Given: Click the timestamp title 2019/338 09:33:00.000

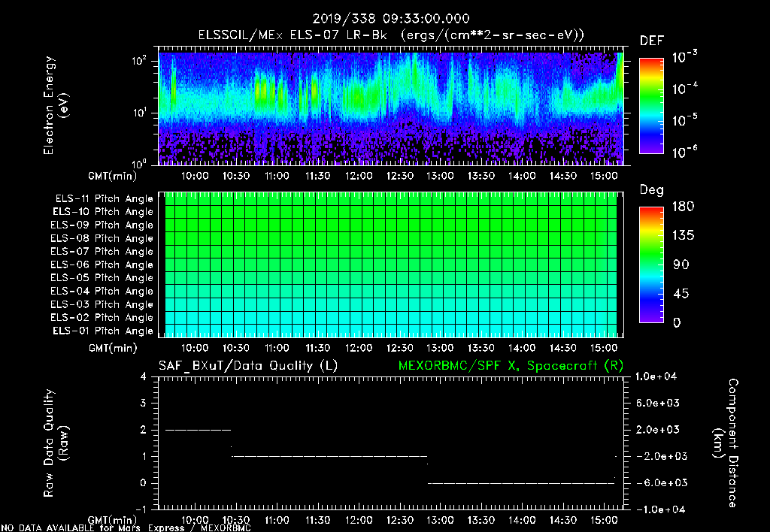Looking at the screenshot, I should point(391,19).
